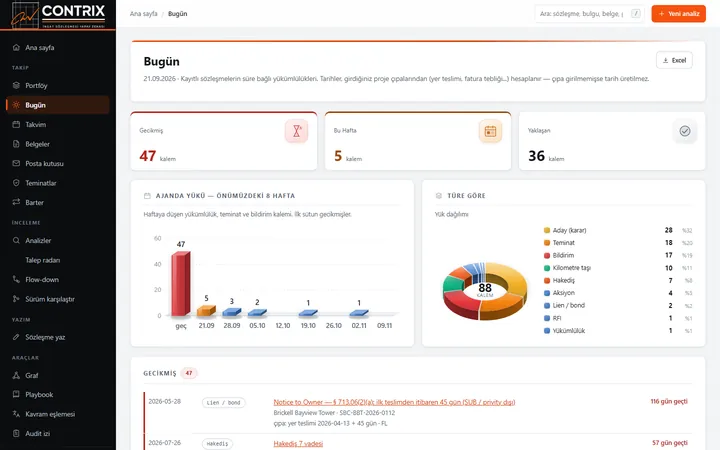Screen dimensions: 720x450
Task: Click the checkmark icon on Yaklaşan card
Action: [685, 131]
